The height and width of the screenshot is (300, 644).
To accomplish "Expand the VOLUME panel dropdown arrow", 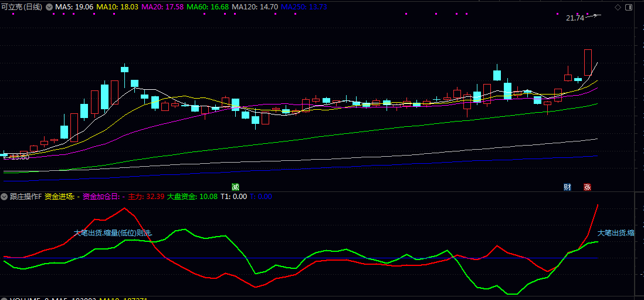I will (5, 299).
